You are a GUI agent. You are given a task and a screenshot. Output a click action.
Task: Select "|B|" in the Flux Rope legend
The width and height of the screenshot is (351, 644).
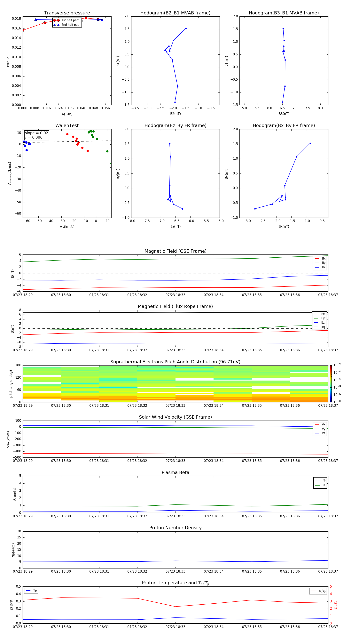click(x=320, y=327)
